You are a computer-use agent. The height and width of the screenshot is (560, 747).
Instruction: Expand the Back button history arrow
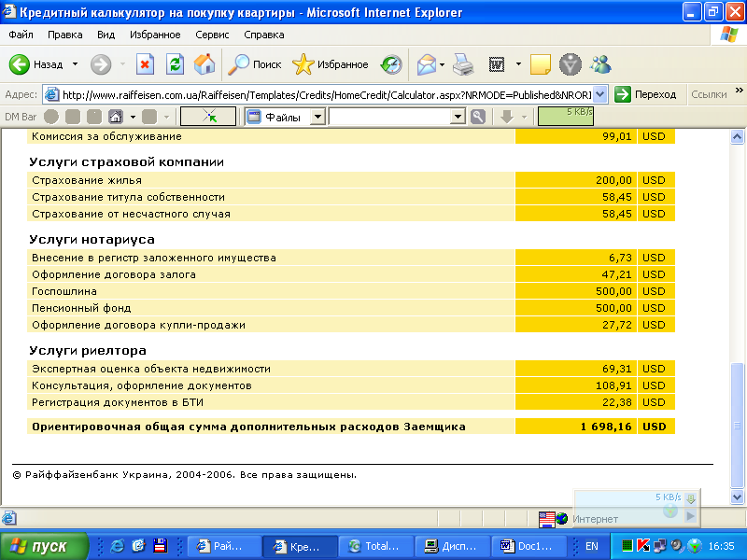coord(75,64)
